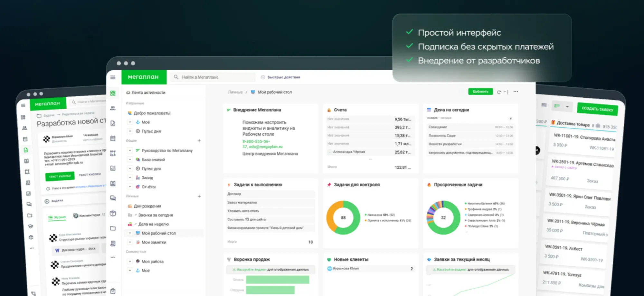Click Настройте виджет link in Воронка продаж

251,270
